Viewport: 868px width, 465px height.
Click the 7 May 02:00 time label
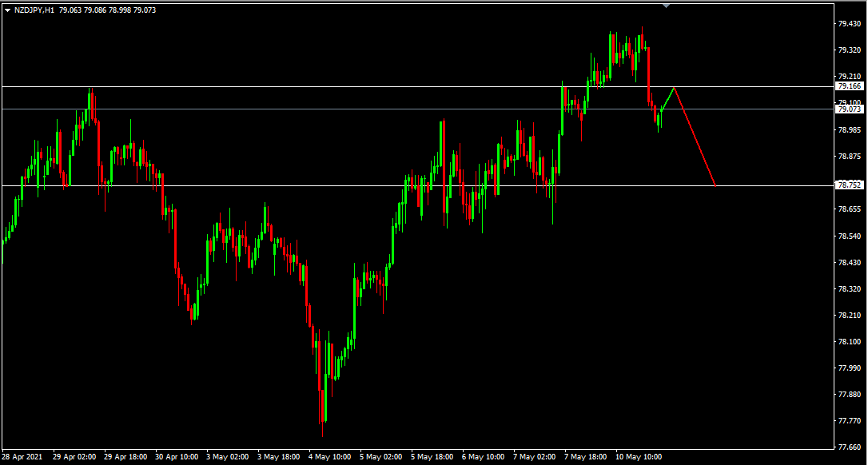[x=536, y=457]
